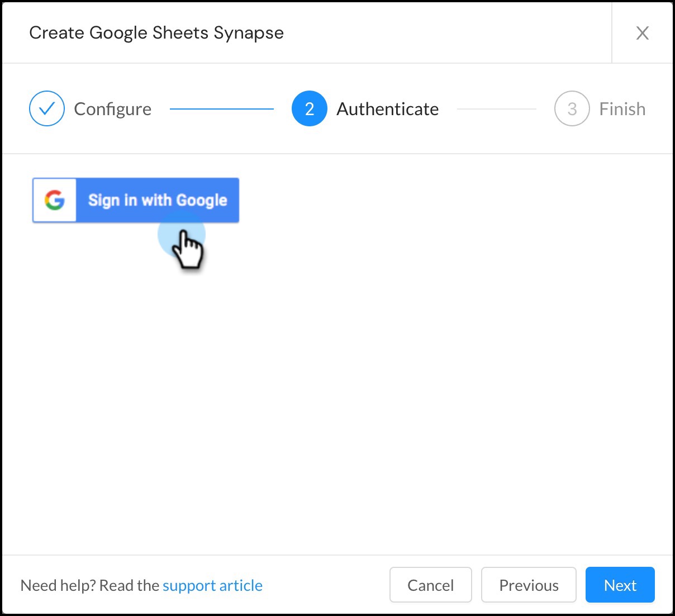This screenshot has width=675, height=616.
Task: Select the checkmark icon on the Configure step
Action: tap(47, 108)
